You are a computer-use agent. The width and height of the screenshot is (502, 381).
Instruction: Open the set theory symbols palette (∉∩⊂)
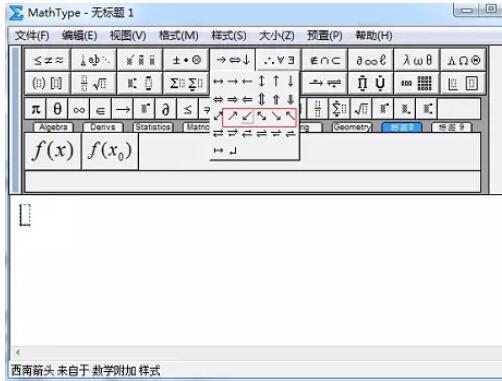(325, 60)
